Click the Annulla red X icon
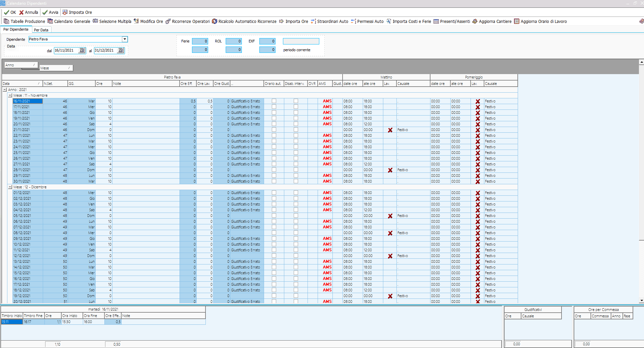This screenshot has width=644, height=348. (x=22, y=12)
